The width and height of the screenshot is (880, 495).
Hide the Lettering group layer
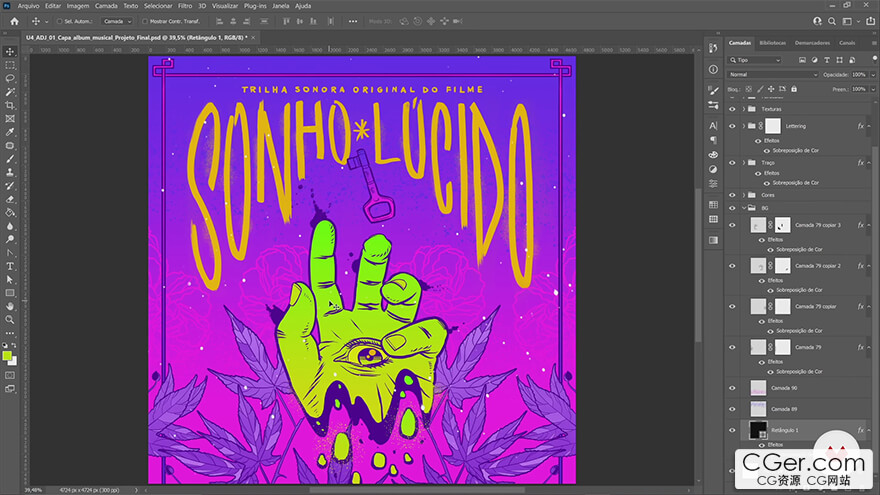click(732, 126)
